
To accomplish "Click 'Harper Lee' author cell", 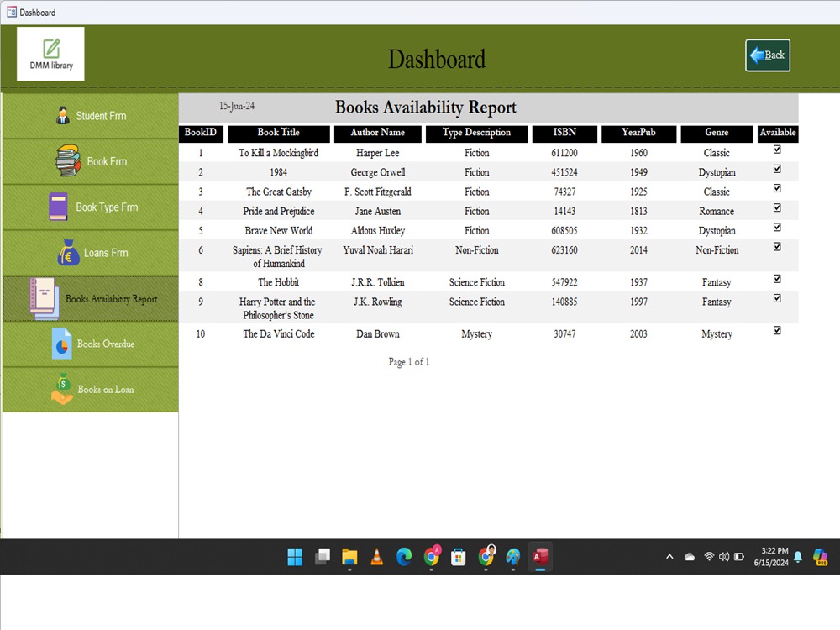I will [x=378, y=153].
